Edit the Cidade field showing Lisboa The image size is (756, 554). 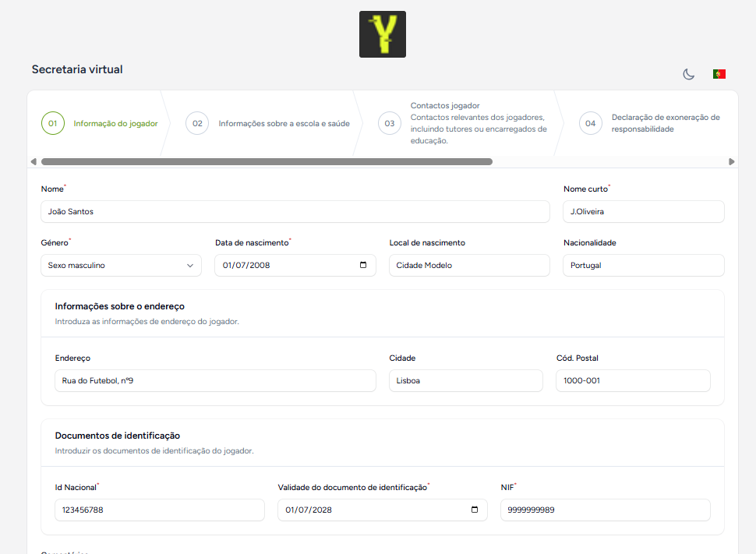(466, 380)
